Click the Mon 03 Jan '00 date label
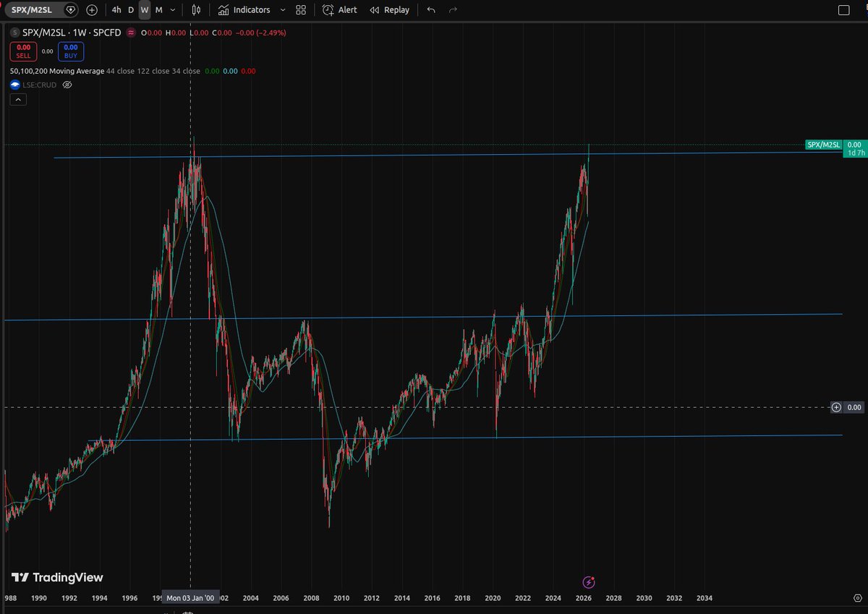The width and height of the screenshot is (868, 614). pyautogui.click(x=190, y=598)
